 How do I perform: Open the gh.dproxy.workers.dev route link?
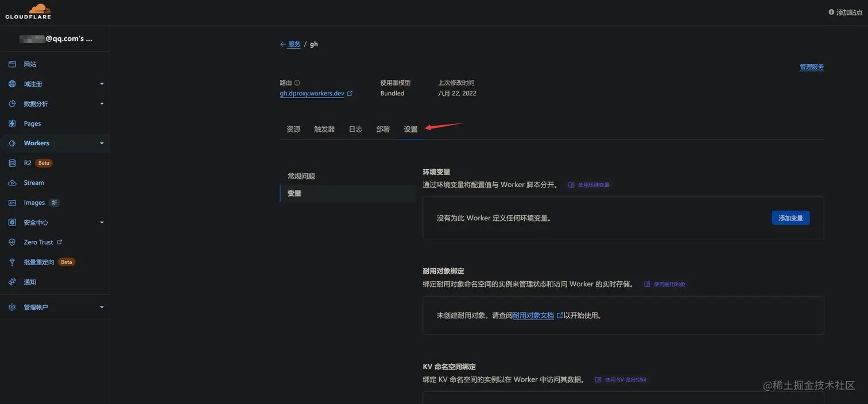pos(312,94)
